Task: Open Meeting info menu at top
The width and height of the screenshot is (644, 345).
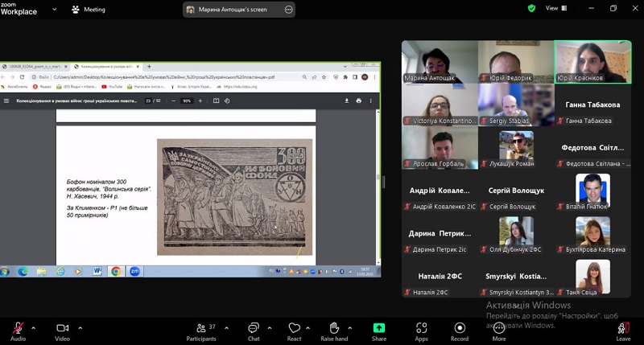Action: pos(89,10)
